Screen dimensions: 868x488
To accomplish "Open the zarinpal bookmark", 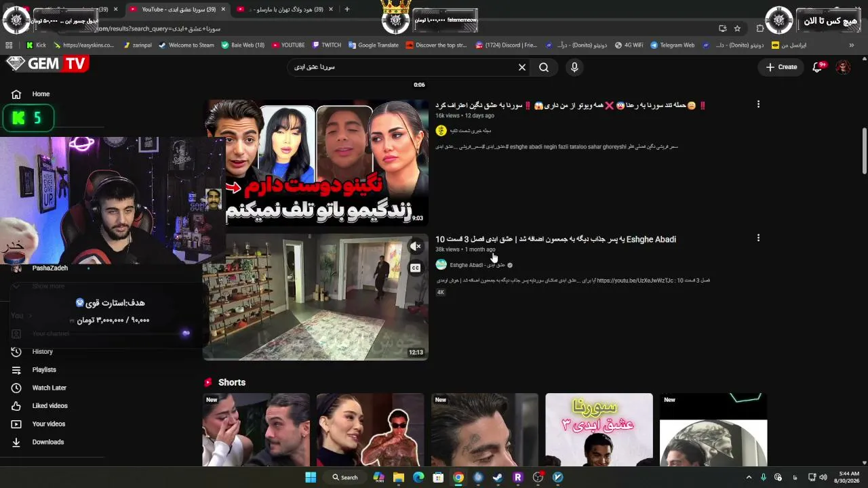I will (139, 45).
